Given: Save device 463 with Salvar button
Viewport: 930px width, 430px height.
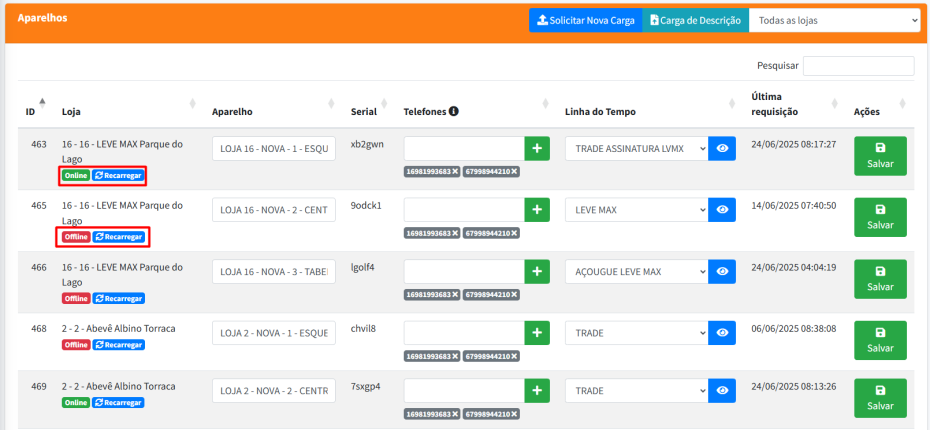Looking at the screenshot, I should pos(880,155).
